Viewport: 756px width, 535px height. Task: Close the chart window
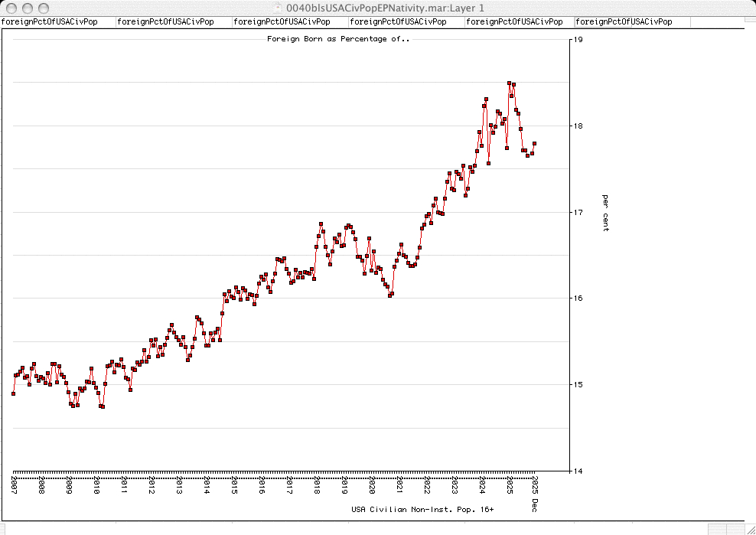11,7
